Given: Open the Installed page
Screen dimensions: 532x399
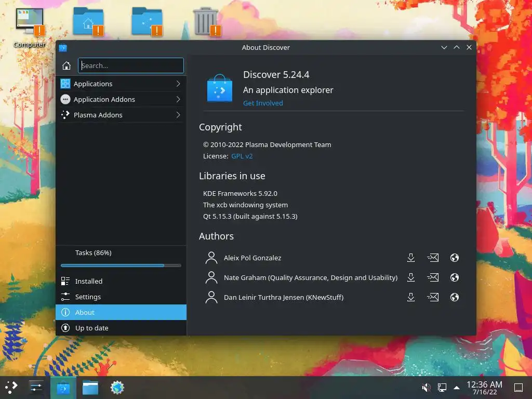Looking at the screenshot, I should tap(121, 281).
